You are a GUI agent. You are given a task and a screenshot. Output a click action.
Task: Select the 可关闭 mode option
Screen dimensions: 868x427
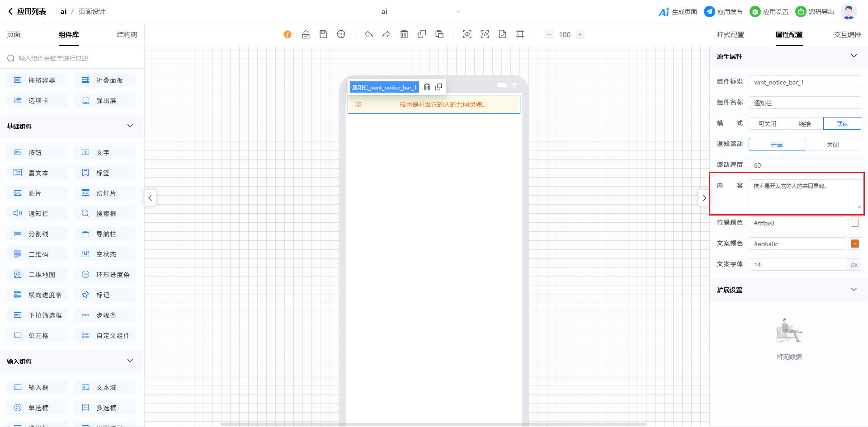[767, 123]
